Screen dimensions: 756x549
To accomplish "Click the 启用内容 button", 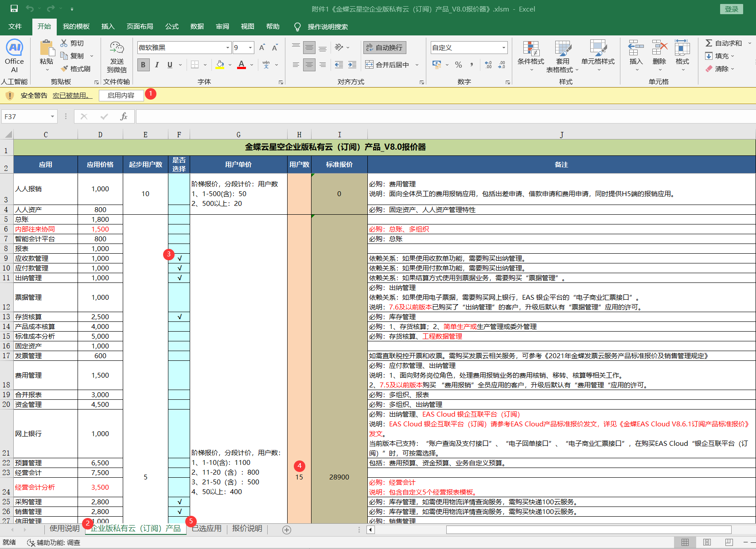I will coord(121,96).
